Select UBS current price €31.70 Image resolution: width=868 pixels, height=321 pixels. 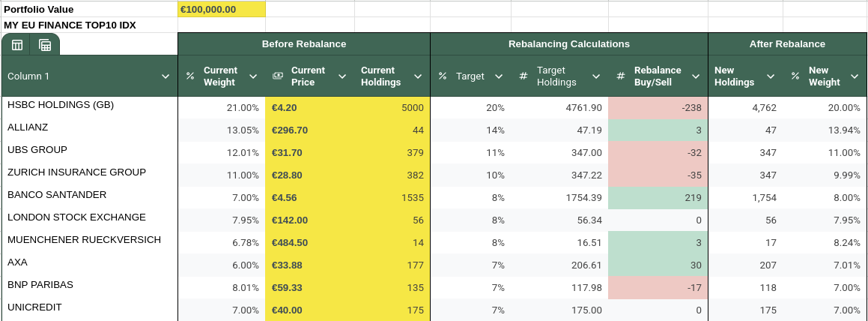click(310, 152)
